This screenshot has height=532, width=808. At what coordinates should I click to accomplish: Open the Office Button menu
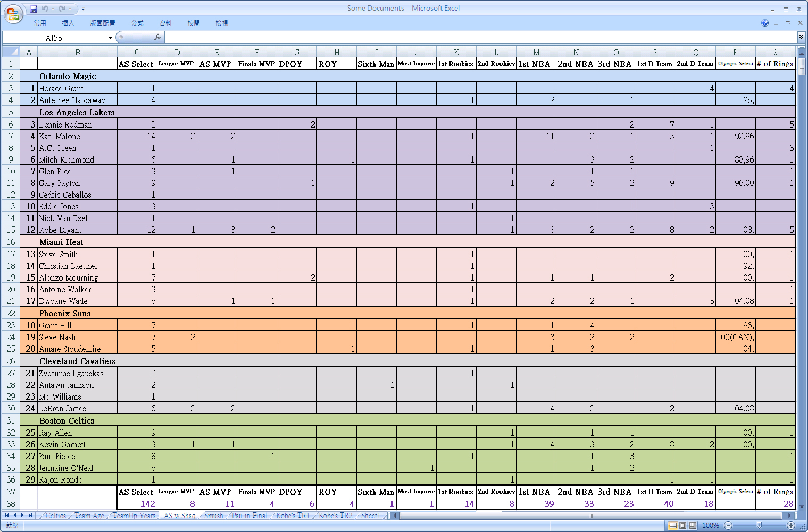[x=13, y=14]
